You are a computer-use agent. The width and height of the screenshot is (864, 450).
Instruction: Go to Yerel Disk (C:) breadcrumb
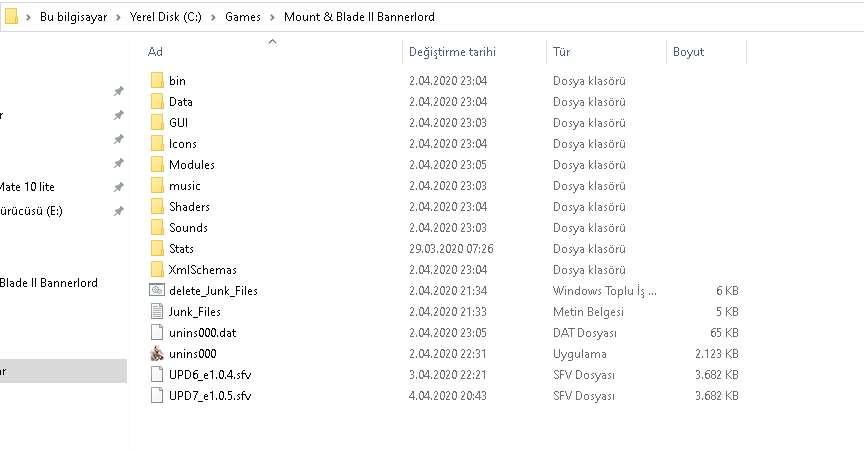pyautogui.click(x=166, y=17)
